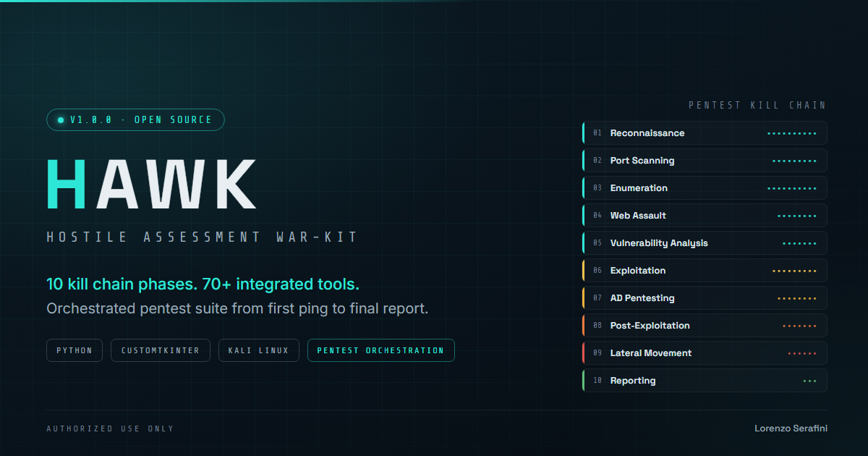The image size is (868, 456).
Task: Click the dots indicator in Reporting row
Action: (x=809, y=381)
